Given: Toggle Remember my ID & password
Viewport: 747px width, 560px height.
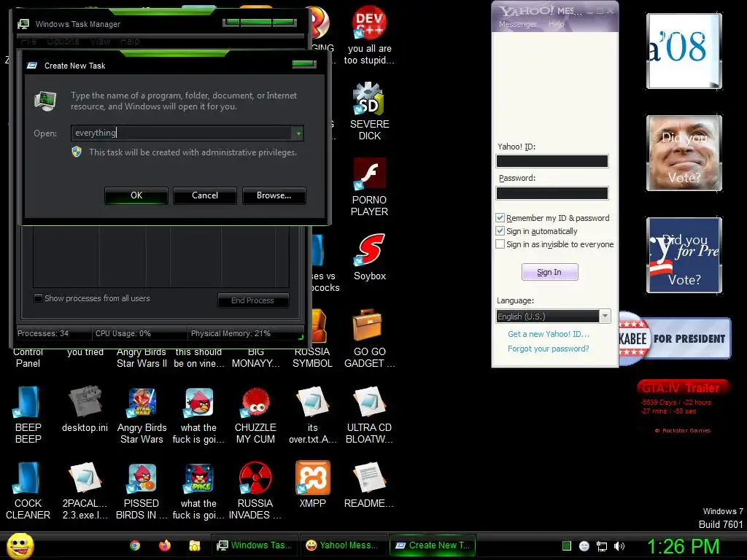Looking at the screenshot, I should [x=500, y=217].
